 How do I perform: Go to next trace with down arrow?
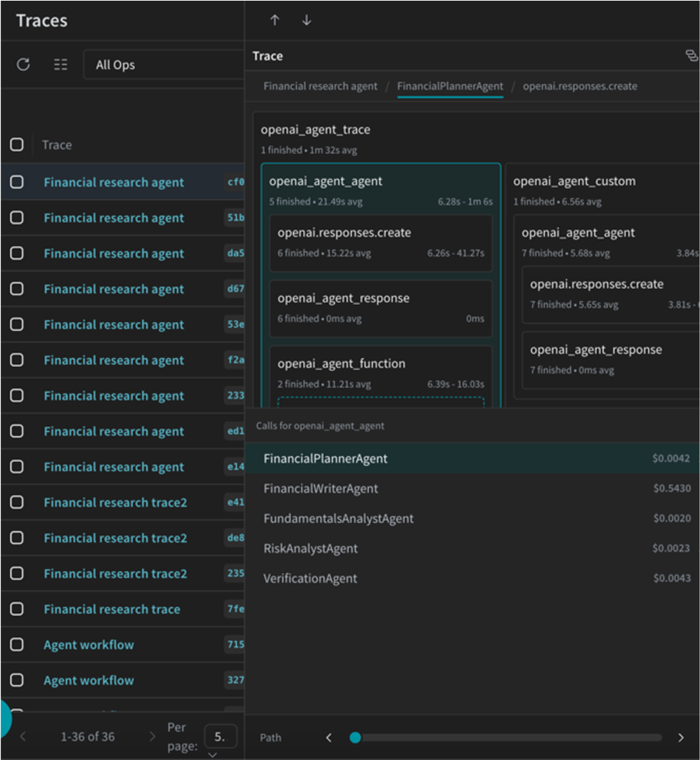306,20
